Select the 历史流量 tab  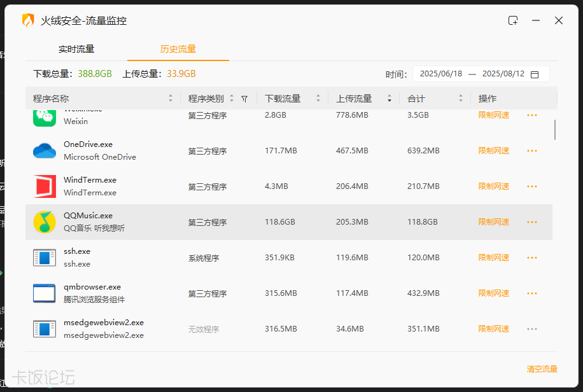point(178,49)
